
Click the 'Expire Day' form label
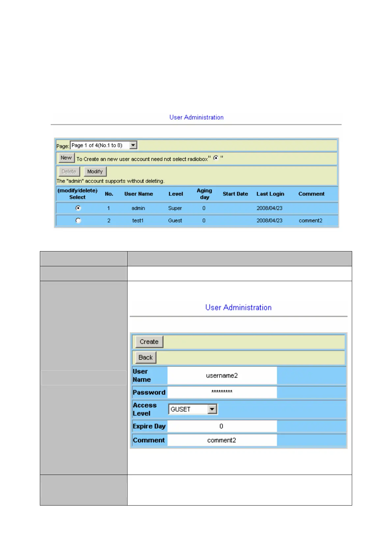pos(149,426)
